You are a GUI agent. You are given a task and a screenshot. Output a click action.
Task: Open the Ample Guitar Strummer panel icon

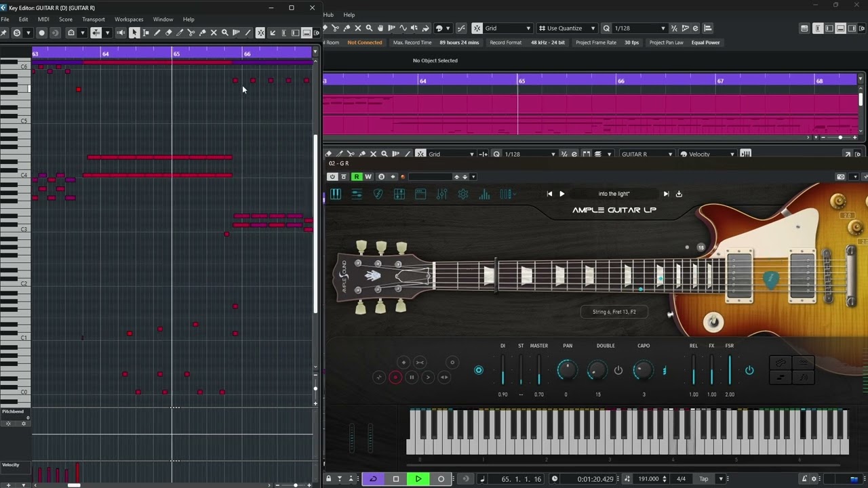click(357, 195)
